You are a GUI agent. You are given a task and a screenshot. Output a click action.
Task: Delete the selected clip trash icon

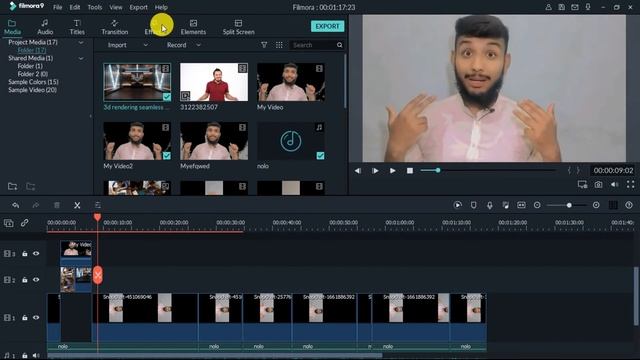57,205
